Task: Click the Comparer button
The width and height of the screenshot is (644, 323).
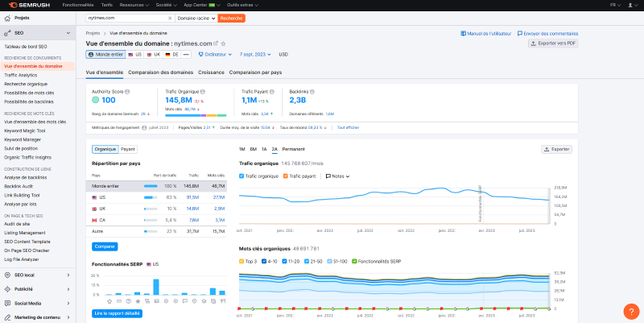Action: 105,246
